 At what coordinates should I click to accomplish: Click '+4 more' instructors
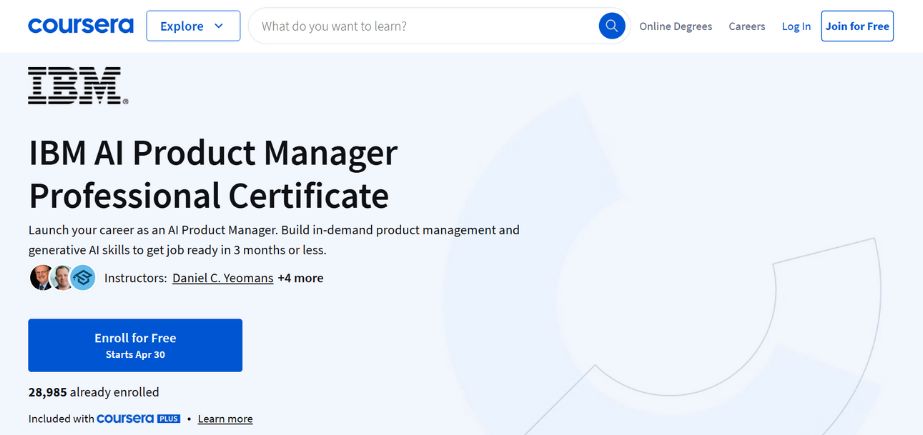point(300,278)
